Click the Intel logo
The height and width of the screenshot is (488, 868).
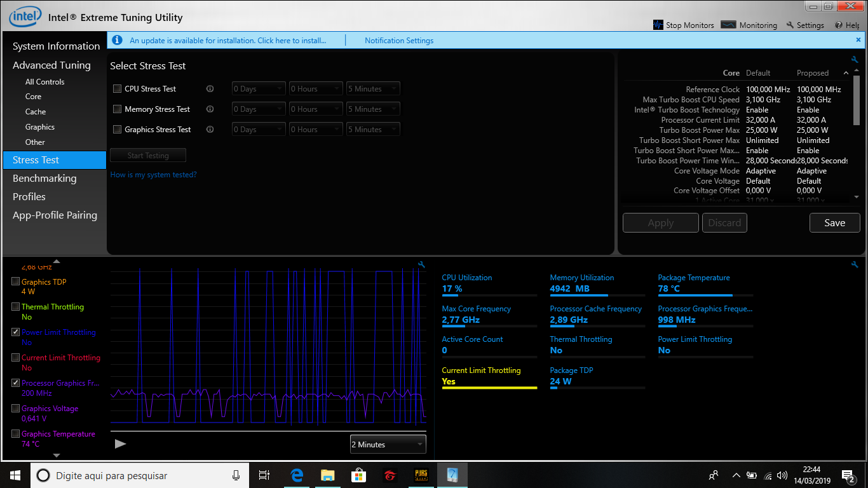(25, 17)
